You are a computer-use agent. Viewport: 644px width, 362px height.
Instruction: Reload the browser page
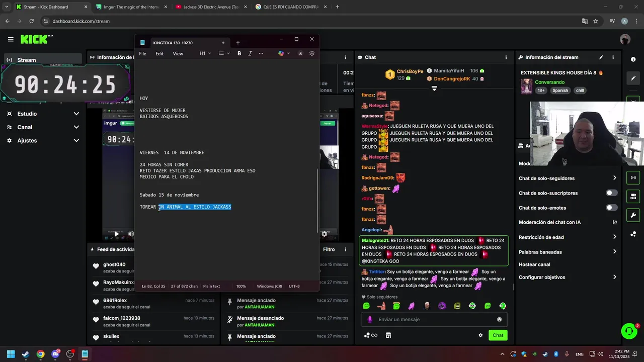(x=31, y=21)
